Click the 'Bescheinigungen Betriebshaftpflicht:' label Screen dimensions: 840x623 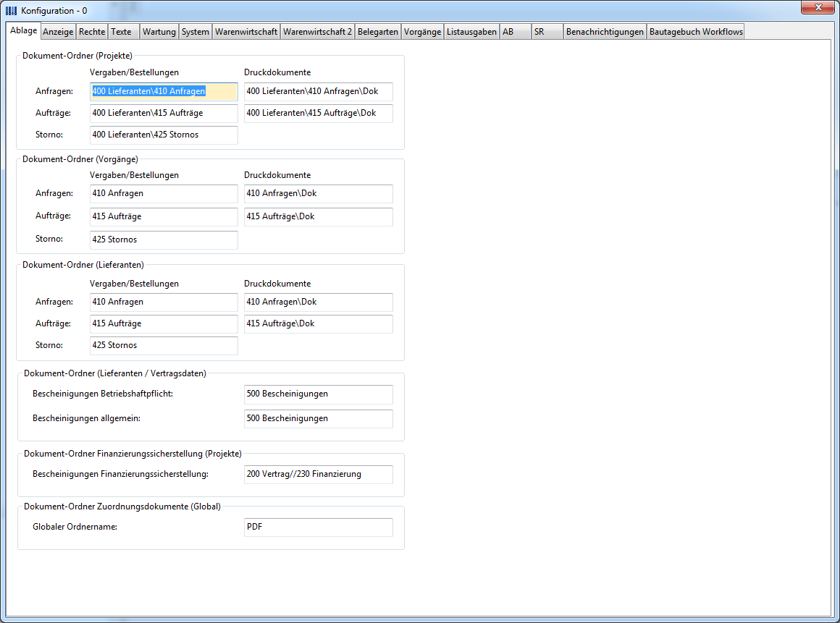(103, 394)
